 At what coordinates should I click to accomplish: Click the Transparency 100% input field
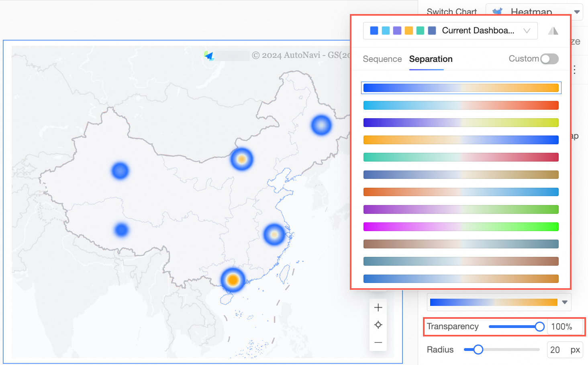point(565,326)
